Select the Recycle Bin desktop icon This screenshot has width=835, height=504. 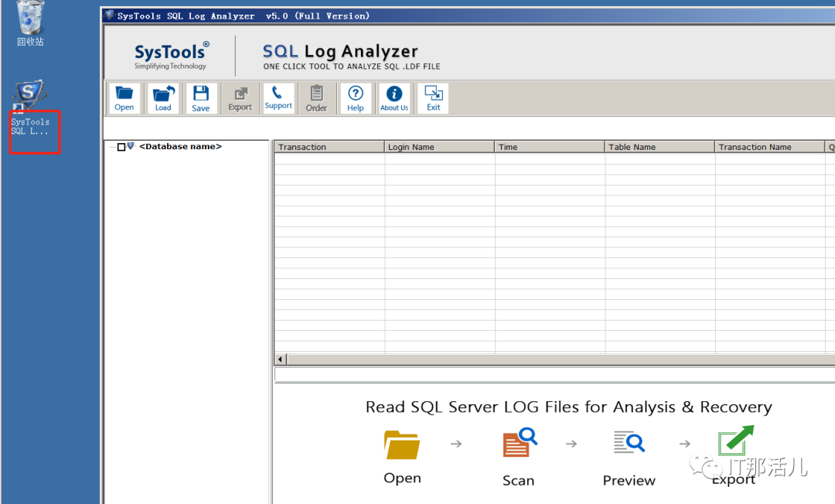pyautogui.click(x=30, y=24)
